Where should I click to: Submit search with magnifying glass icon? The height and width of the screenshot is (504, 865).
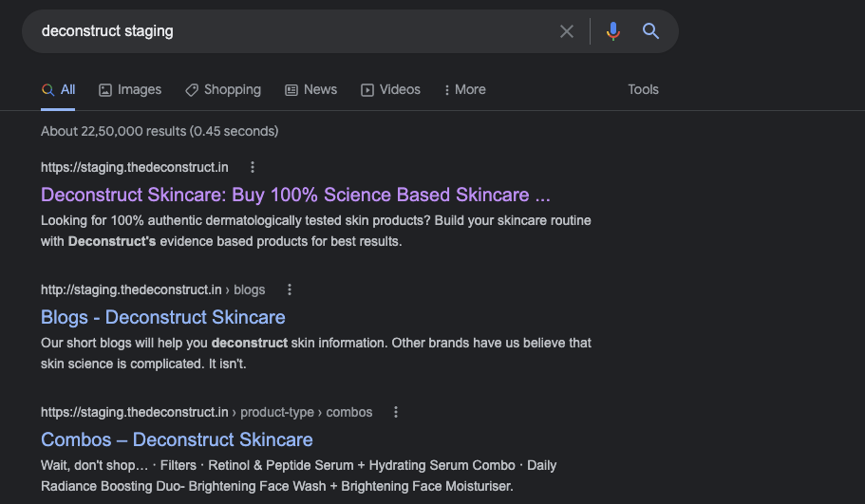pos(651,31)
